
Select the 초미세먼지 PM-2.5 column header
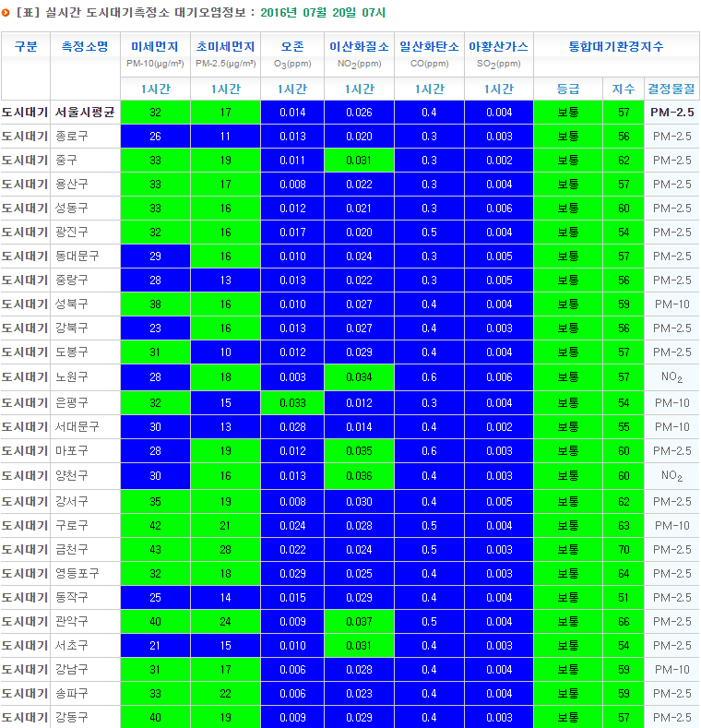225,54
